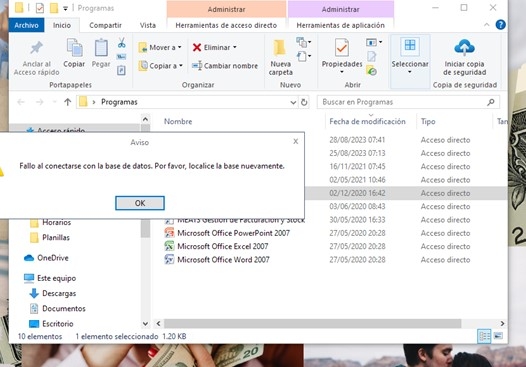Click Copiar ruta de acceso icon

[x=121, y=57]
